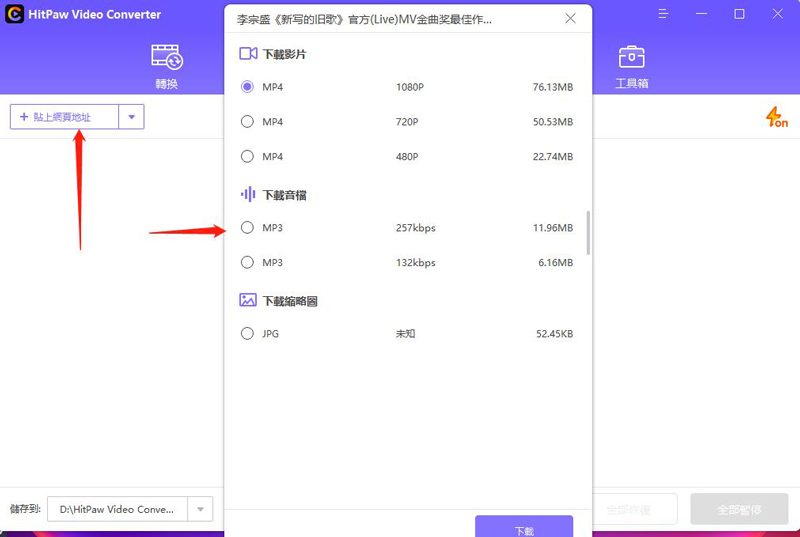Click the 儲存到: label
The height and width of the screenshot is (537, 800).
(x=25, y=508)
